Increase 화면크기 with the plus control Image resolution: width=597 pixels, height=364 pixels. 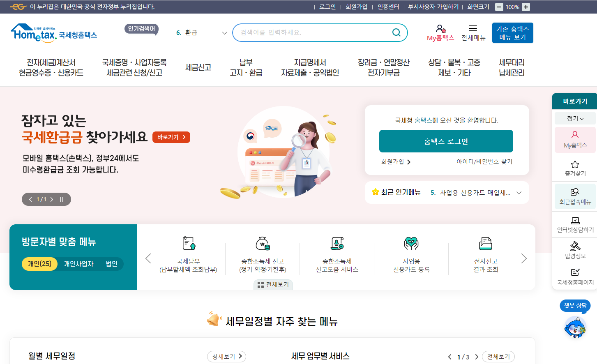(525, 7)
